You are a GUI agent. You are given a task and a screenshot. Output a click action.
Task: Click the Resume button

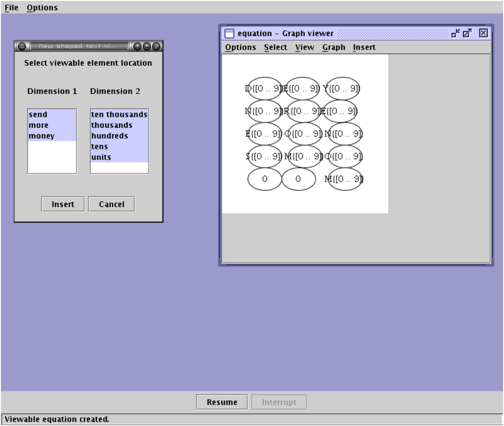222,402
